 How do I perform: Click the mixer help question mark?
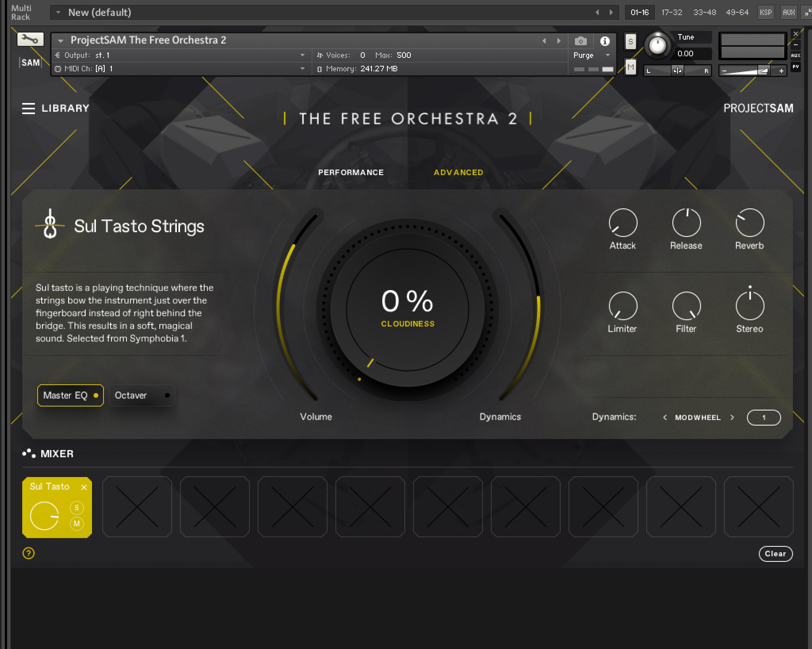pyautogui.click(x=29, y=553)
